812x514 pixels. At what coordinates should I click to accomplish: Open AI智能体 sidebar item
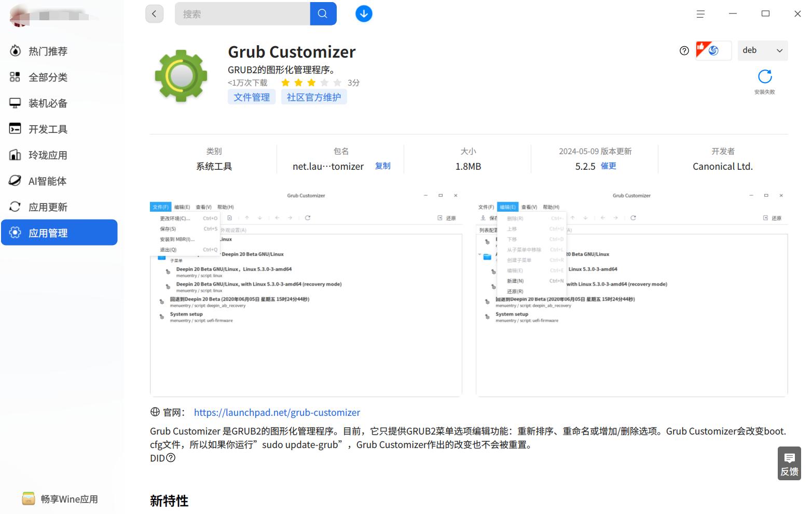click(x=59, y=181)
